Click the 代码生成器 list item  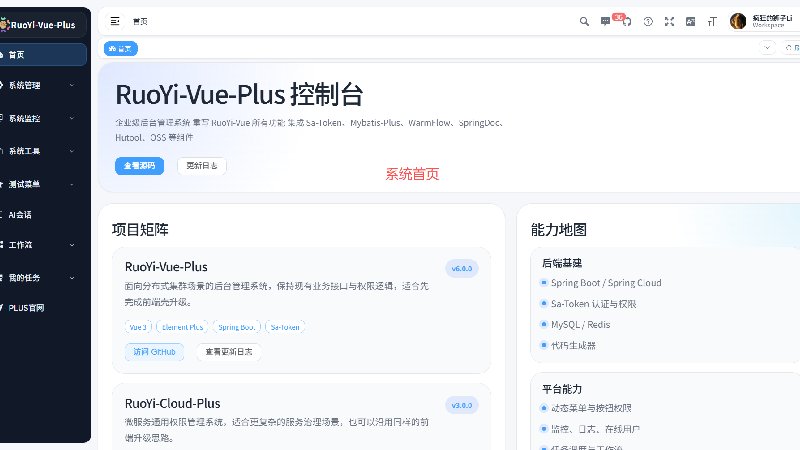click(x=573, y=345)
